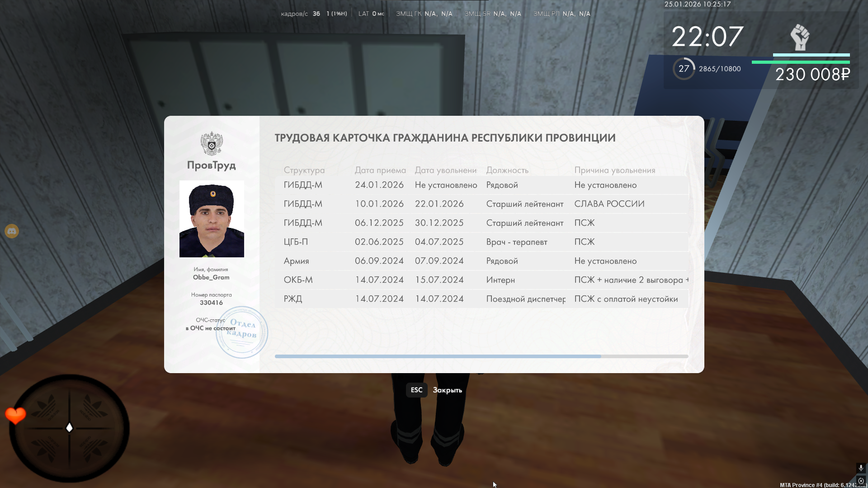This screenshot has height=488, width=868.
Task: Click the orange heart health icon
Action: (15, 415)
